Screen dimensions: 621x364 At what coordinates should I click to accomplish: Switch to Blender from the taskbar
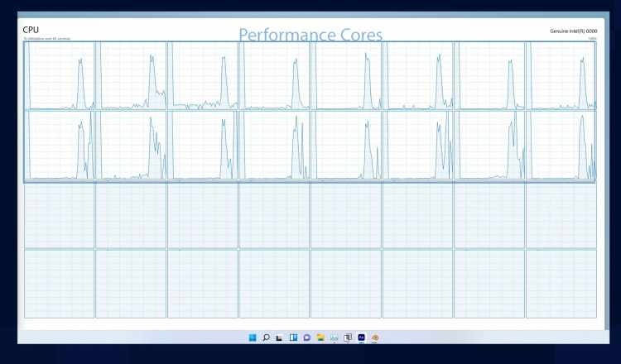click(375, 338)
